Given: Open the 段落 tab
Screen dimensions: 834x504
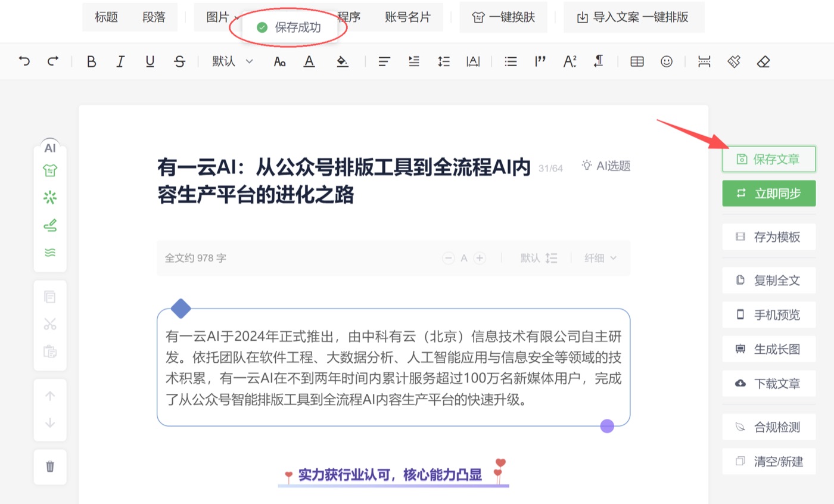Looking at the screenshot, I should coord(154,17).
